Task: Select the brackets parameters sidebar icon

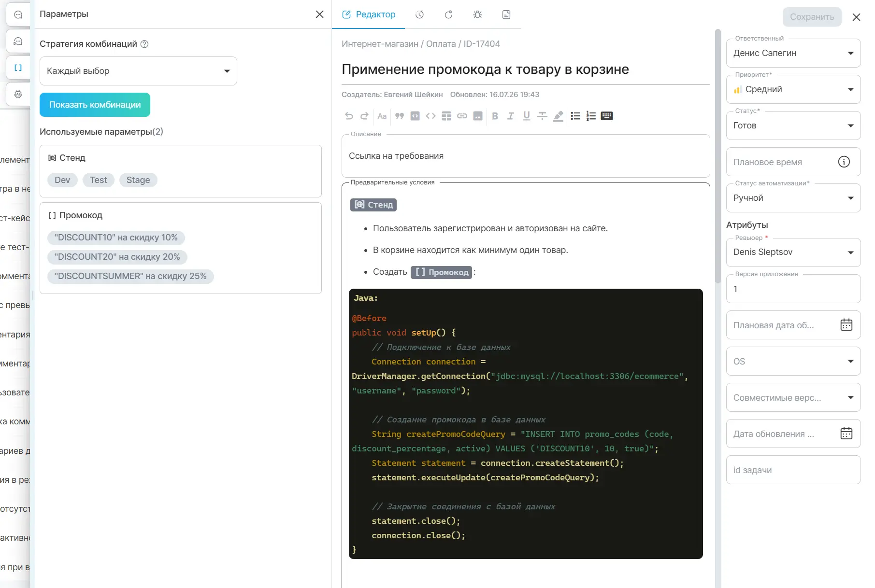Action: pyautogui.click(x=18, y=68)
